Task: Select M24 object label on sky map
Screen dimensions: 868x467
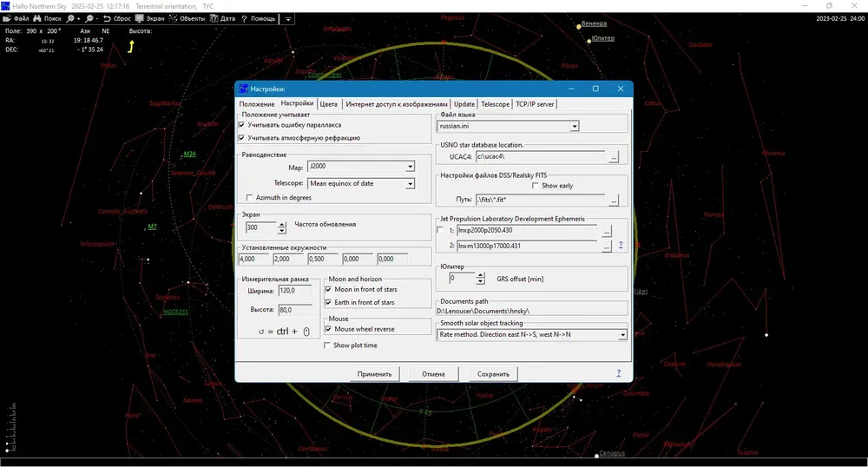Action: pyautogui.click(x=190, y=154)
